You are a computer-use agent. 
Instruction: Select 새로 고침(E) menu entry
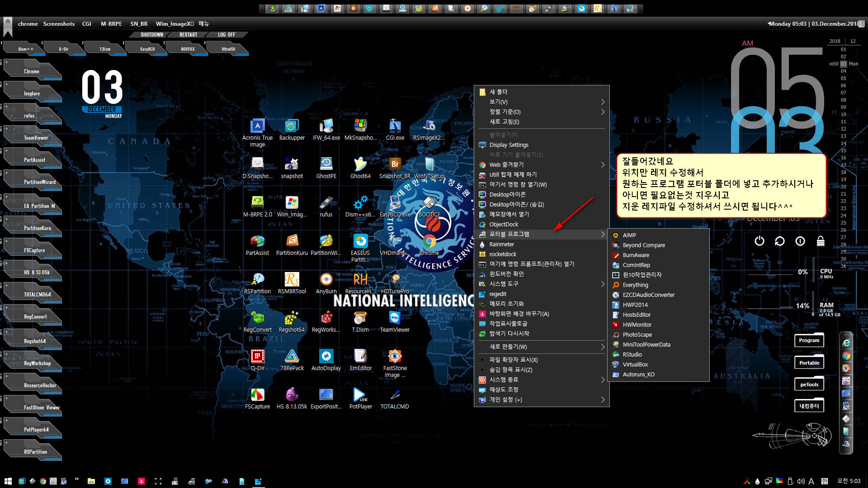(542, 122)
